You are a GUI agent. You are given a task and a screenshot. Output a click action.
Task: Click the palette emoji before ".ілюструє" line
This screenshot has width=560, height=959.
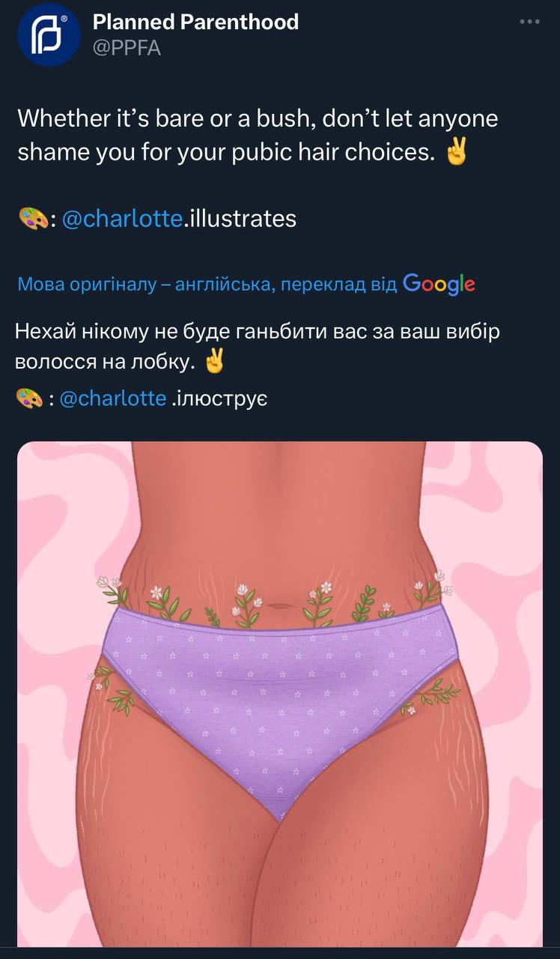(x=29, y=398)
